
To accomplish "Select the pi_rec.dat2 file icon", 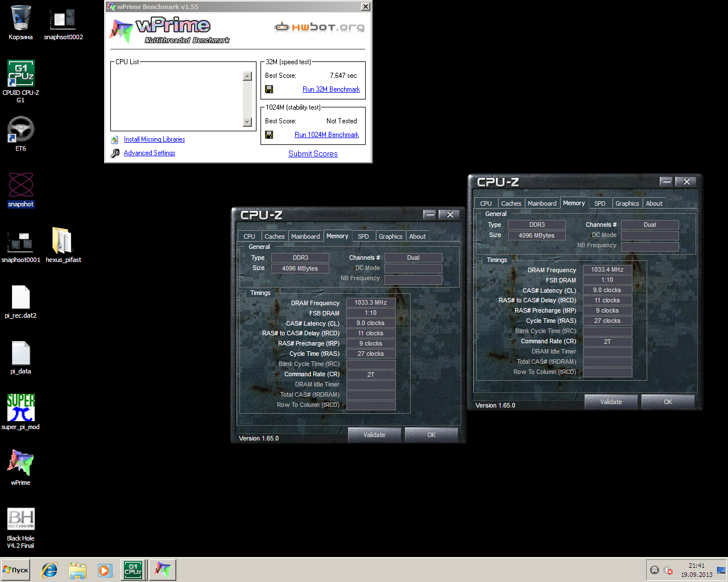I will [x=20, y=301].
